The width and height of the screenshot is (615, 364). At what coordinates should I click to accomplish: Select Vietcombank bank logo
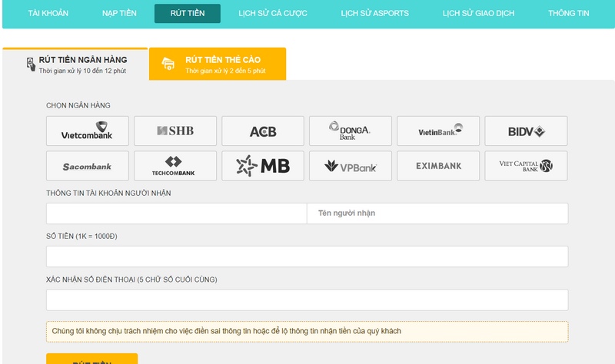[87, 131]
